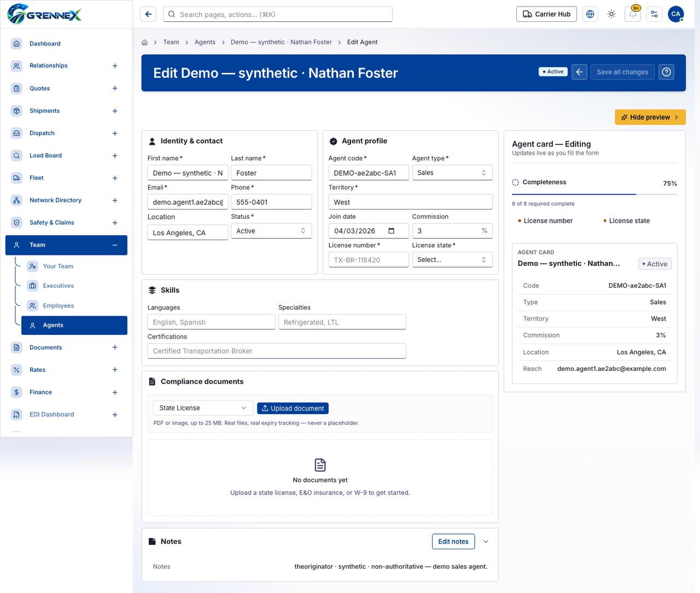700x593 pixels.
Task: Click the back arrow beside search bar
Action: (x=148, y=14)
